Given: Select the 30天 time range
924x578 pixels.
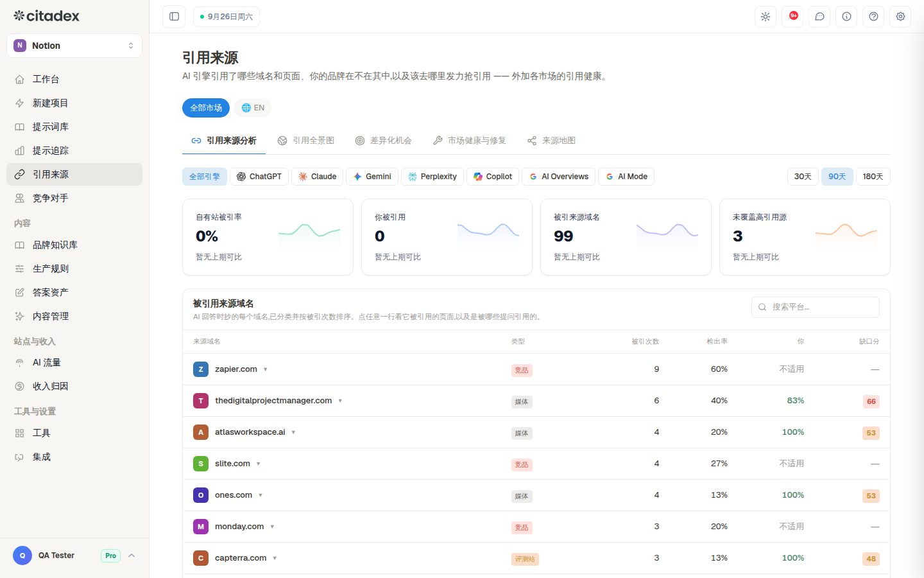Looking at the screenshot, I should (803, 177).
